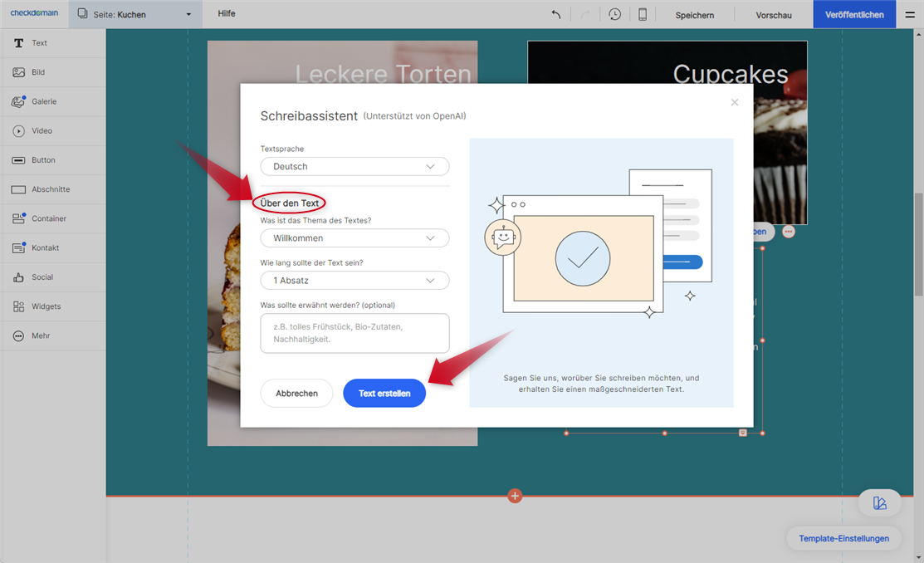Click the Text erstellen button

pos(384,394)
